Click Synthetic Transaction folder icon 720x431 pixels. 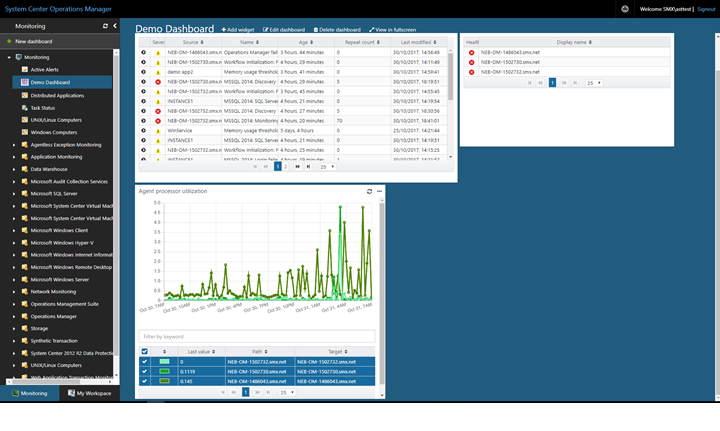(x=25, y=341)
